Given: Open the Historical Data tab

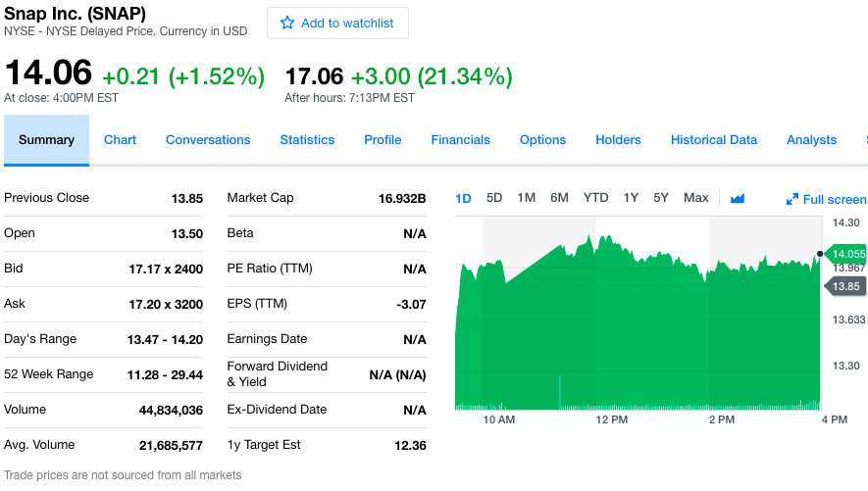Looking at the screenshot, I should point(714,140).
